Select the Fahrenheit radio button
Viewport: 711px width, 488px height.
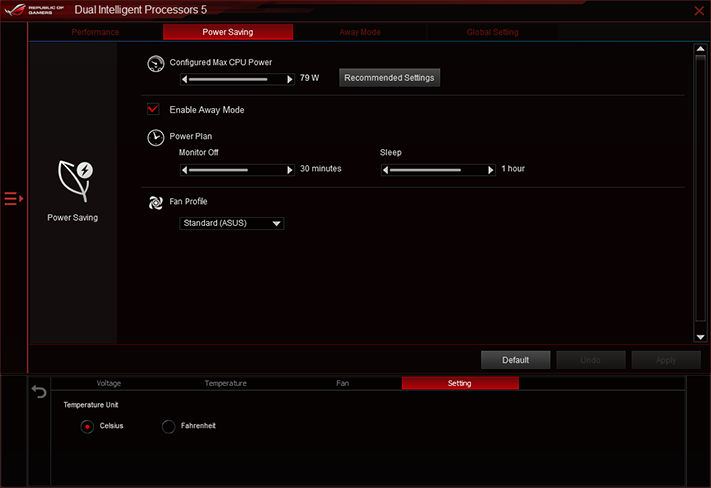pyautogui.click(x=168, y=426)
